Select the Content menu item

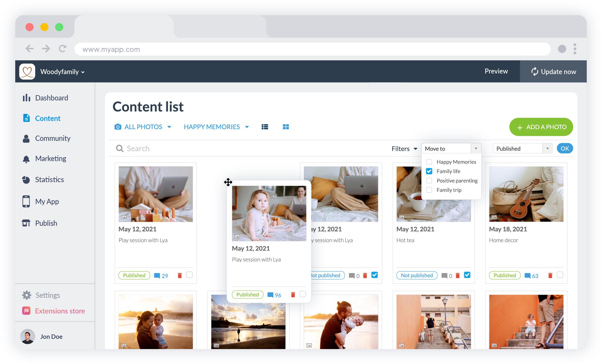pyautogui.click(x=48, y=118)
